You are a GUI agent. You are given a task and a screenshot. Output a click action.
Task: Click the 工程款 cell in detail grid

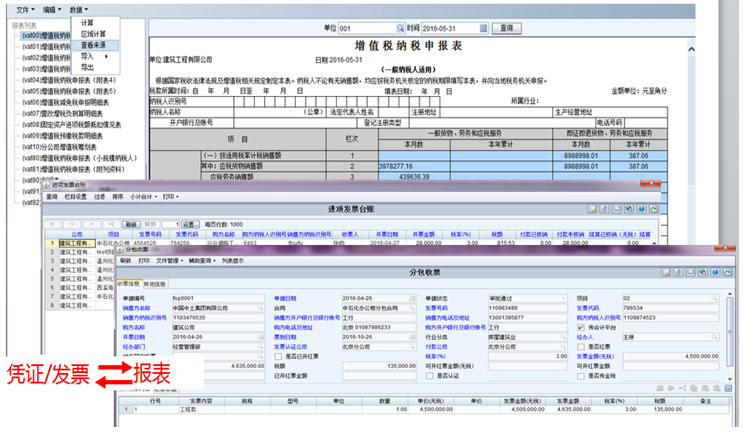coord(200,409)
